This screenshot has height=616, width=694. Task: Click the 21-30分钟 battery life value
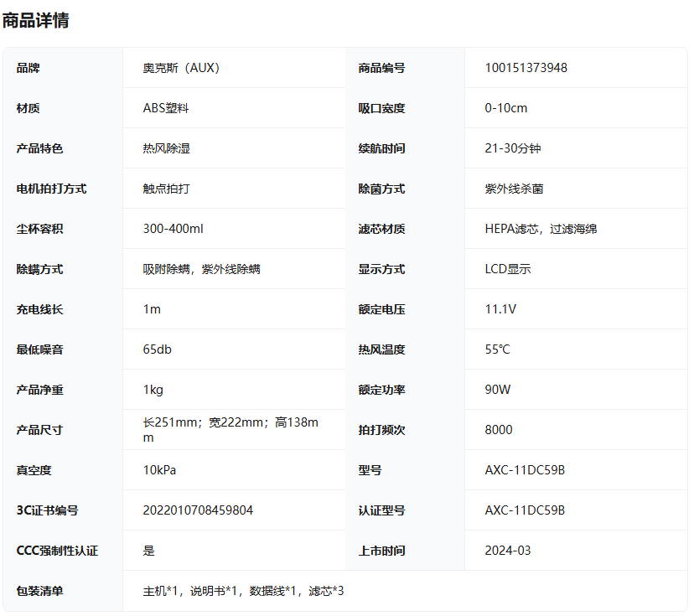coord(512,148)
